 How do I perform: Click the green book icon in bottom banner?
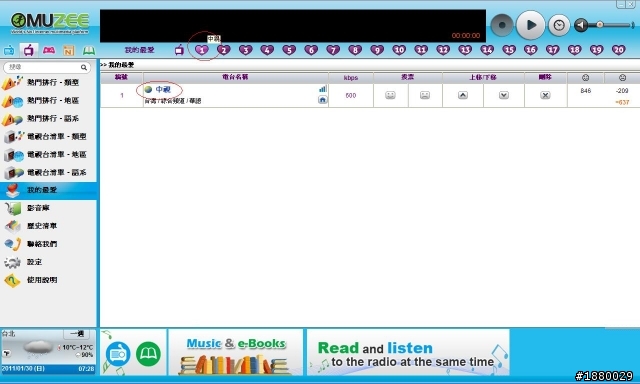pyautogui.click(x=149, y=354)
